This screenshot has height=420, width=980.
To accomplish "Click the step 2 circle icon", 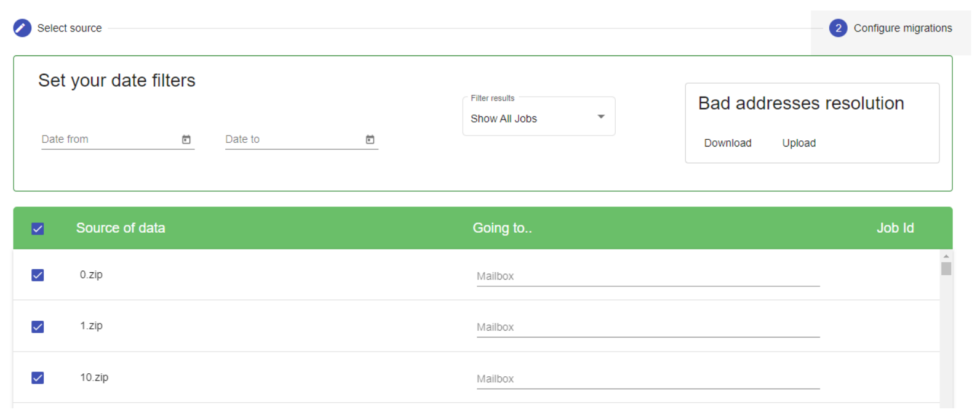I will [838, 28].
